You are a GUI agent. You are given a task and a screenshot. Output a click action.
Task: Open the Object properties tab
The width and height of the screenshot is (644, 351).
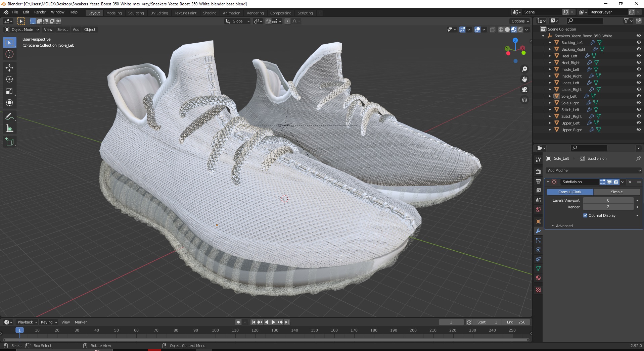tap(538, 221)
